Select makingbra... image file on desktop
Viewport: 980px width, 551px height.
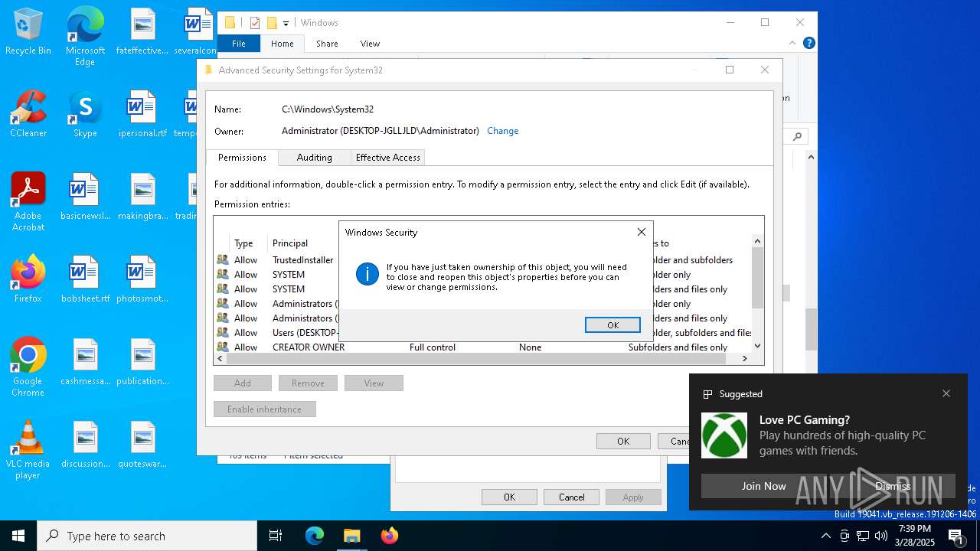(x=142, y=197)
